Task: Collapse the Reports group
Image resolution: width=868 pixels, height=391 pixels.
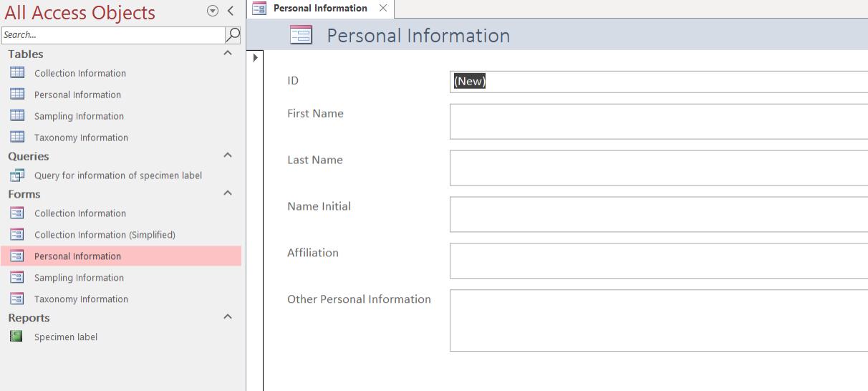Action: click(228, 317)
